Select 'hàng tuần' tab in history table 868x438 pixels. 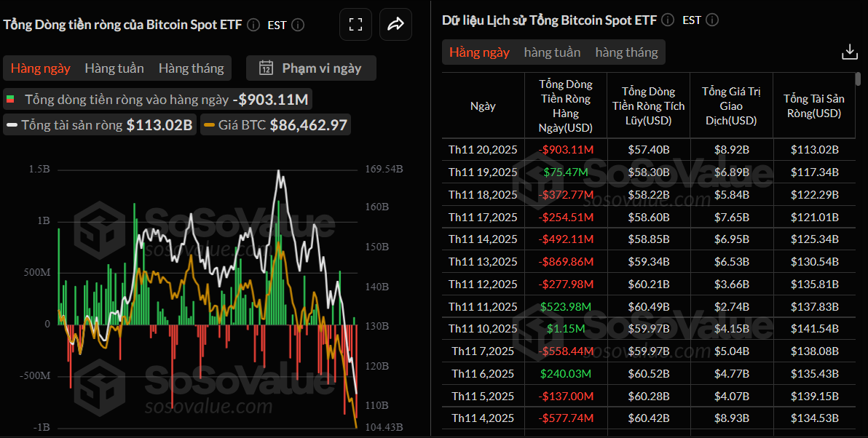pos(552,52)
